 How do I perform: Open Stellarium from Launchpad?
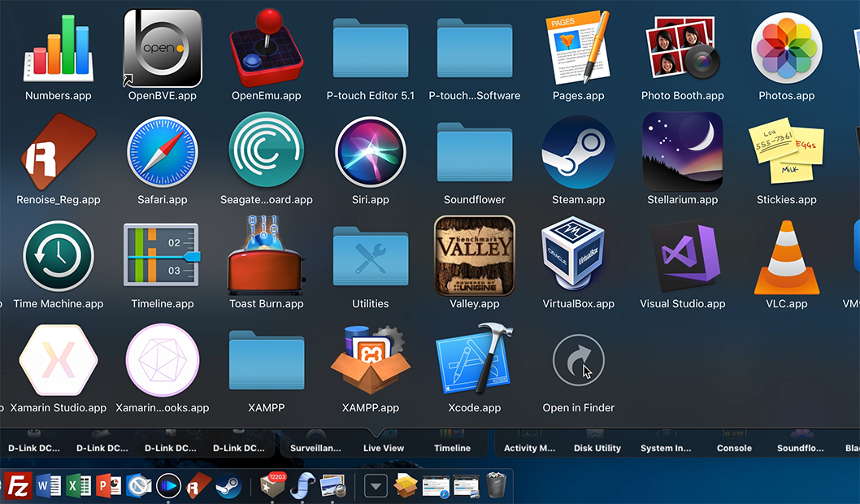pyautogui.click(x=683, y=151)
